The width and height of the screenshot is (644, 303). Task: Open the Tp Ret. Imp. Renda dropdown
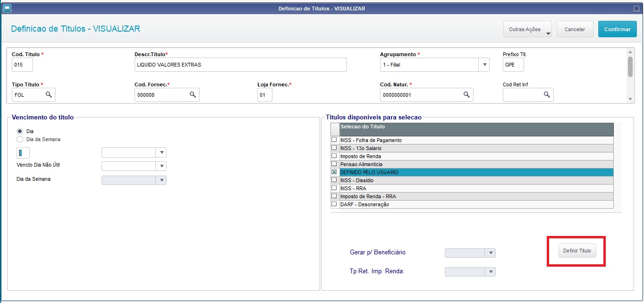click(x=491, y=272)
